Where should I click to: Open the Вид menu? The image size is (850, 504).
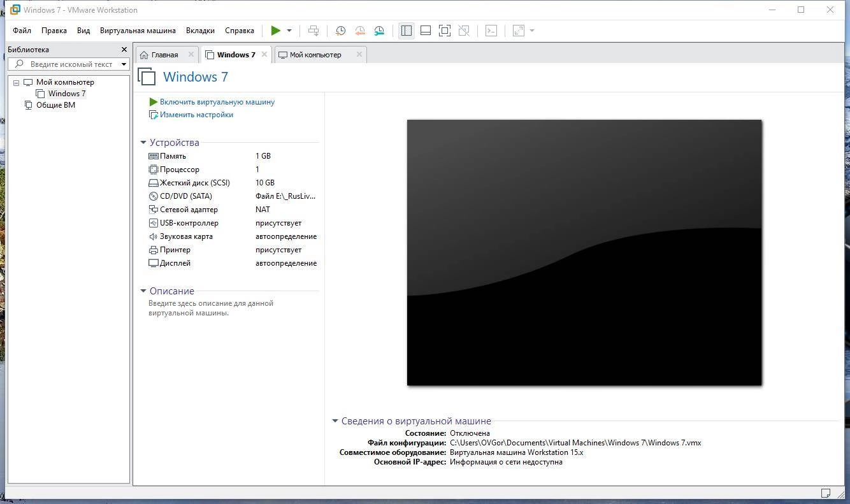(x=83, y=31)
